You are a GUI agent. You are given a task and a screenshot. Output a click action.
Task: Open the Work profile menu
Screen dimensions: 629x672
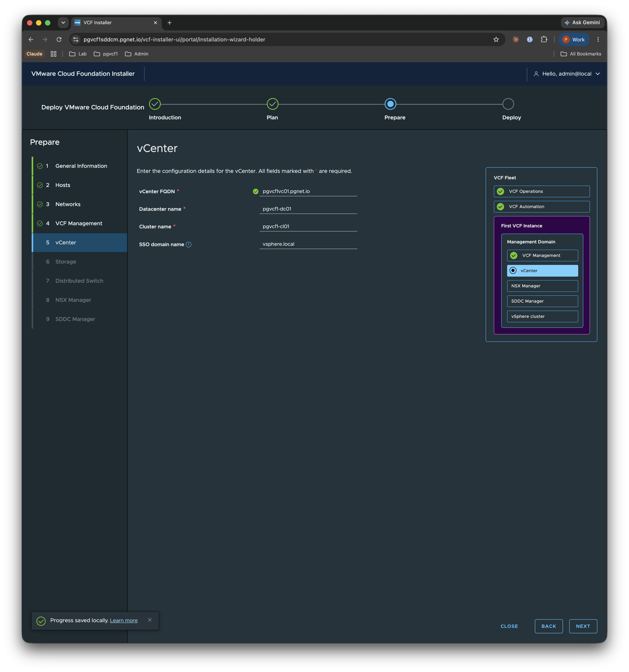[x=574, y=39]
